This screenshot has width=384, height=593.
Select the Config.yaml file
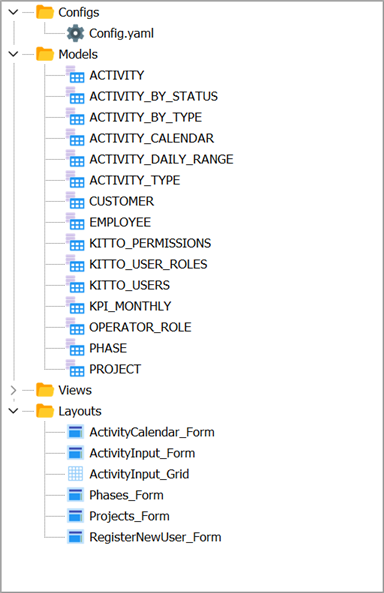[x=121, y=33]
